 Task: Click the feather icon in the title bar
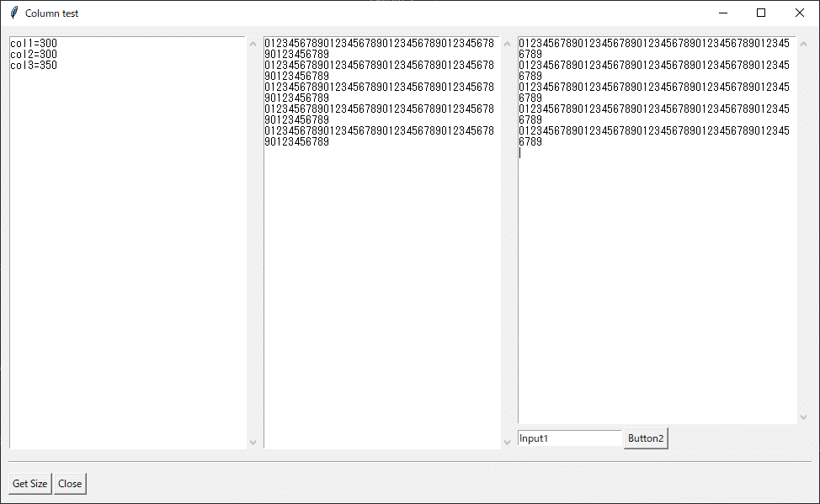pyautogui.click(x=14, y=13)
